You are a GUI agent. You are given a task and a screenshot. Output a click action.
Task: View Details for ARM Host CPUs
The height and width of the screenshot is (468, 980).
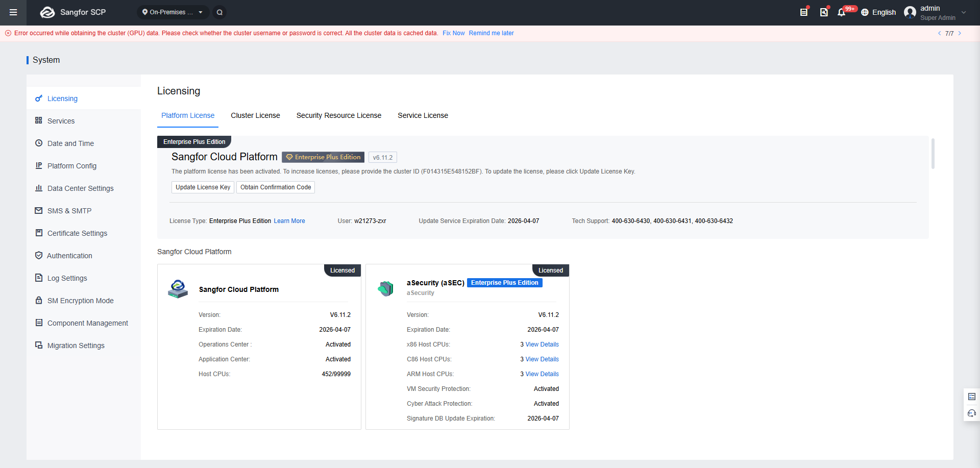[x=542, y=374]
